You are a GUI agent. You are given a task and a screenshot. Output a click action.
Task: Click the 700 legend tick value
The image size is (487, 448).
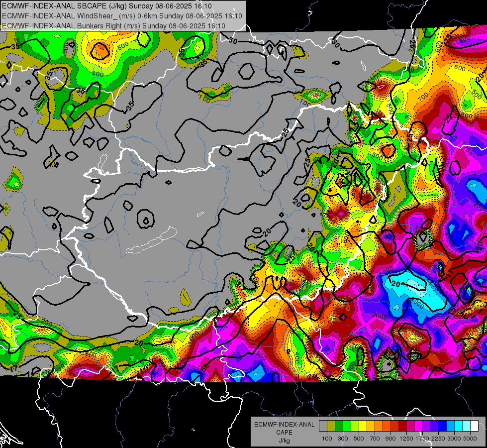point(375,439)
